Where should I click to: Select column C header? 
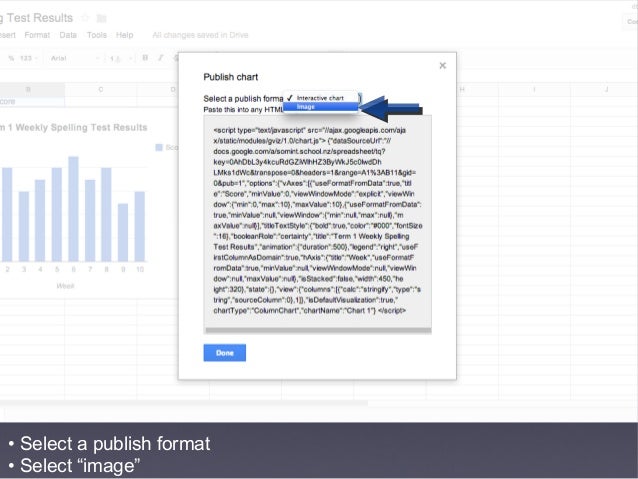(101, 89)
